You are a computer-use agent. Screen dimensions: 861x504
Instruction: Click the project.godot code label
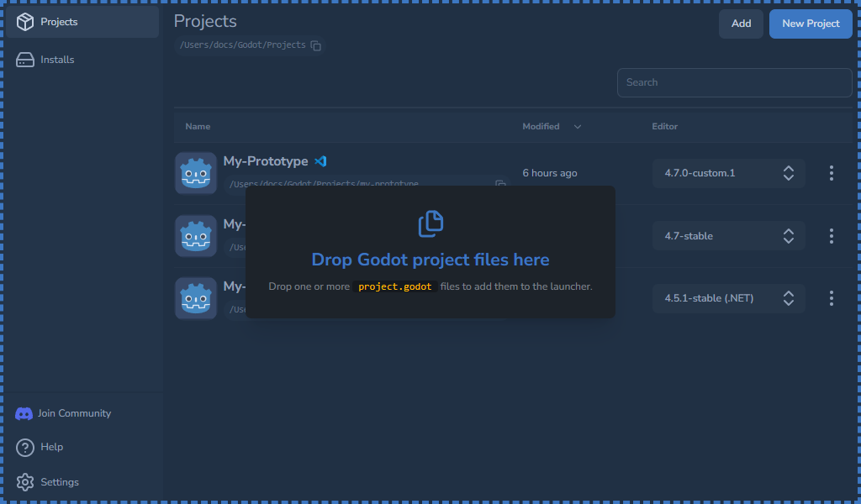(x=395, y=286)
